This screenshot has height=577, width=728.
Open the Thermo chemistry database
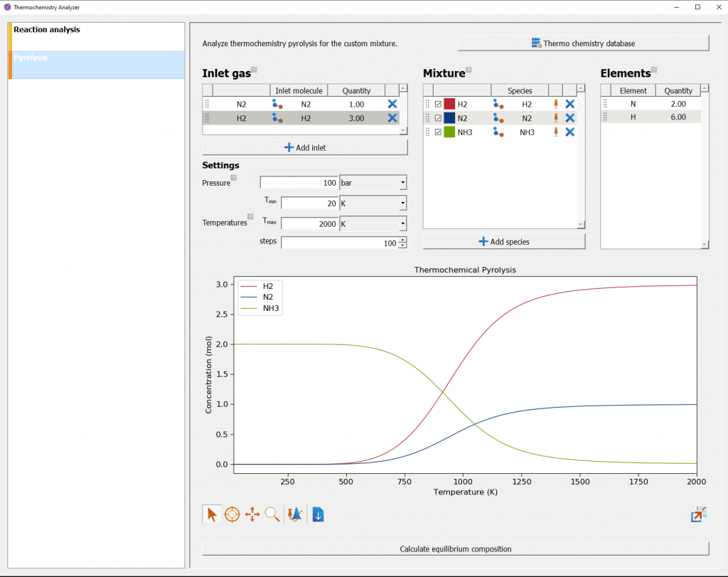coord(583,43)
